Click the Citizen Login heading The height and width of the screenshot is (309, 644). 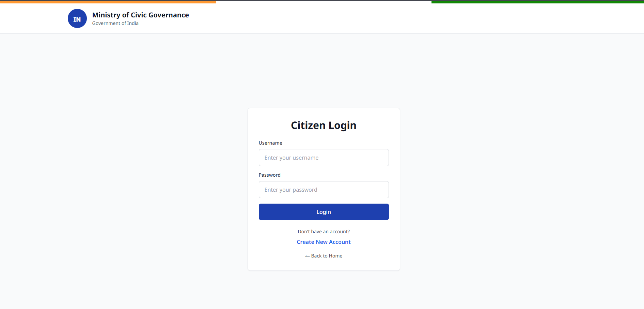point(324,125)
